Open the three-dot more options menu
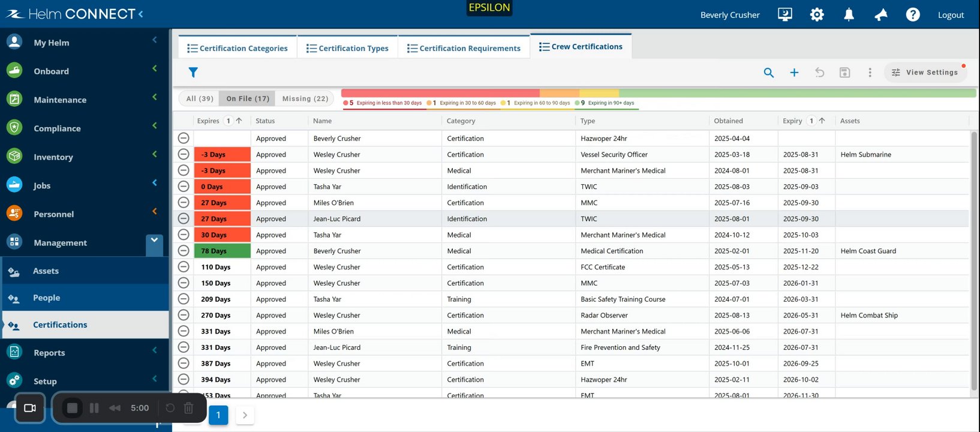Screen dimensions: 980x432 pos(870,73)
